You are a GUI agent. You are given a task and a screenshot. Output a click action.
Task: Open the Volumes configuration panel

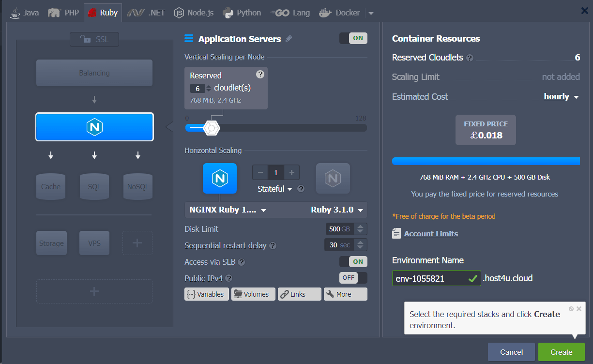253,294
